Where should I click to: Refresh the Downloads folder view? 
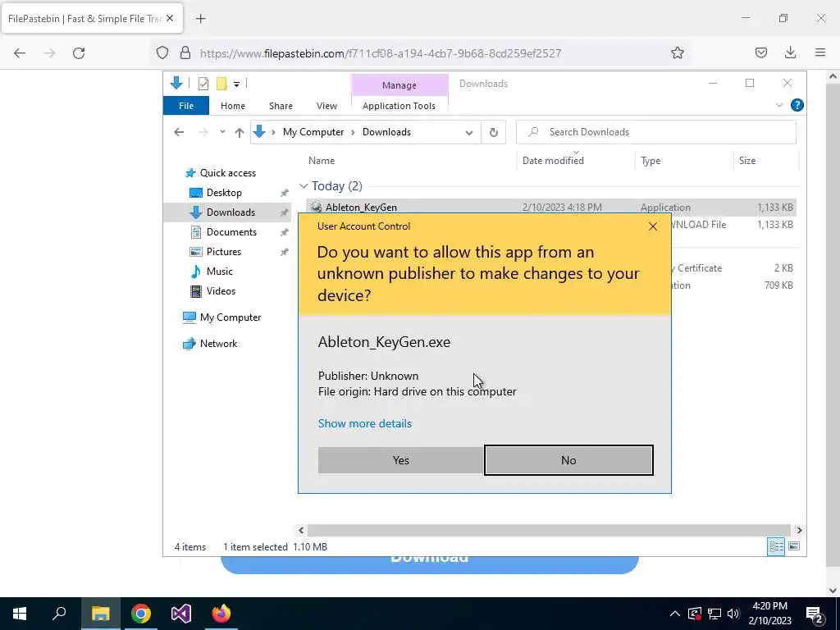(x=493, y=132)
